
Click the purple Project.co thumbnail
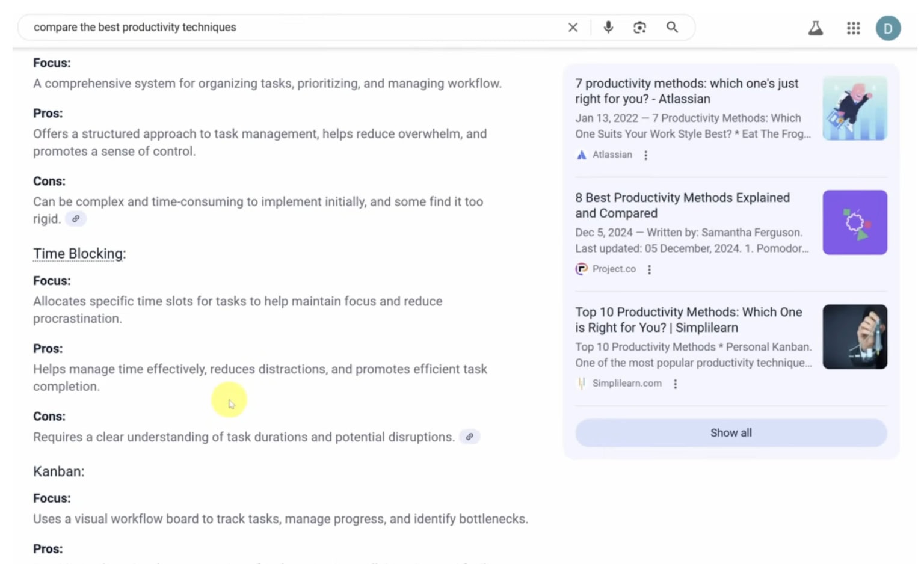click(854, 222)
